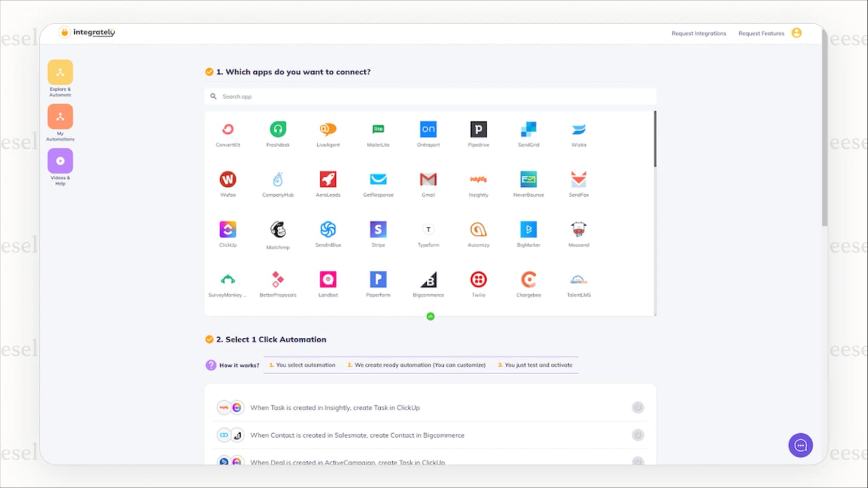Select the SendGrid app icon
The height and width of the screenshot is (488, 868).
529,129
